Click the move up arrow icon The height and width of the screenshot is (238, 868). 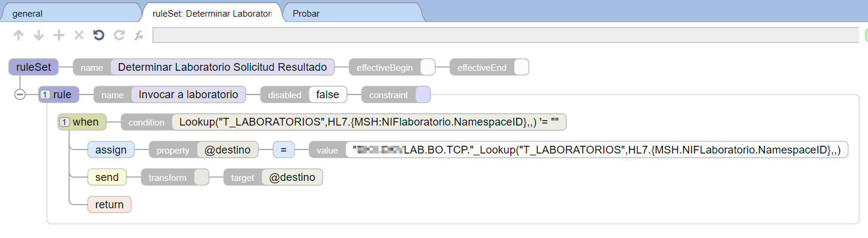(x=18, y=36)
